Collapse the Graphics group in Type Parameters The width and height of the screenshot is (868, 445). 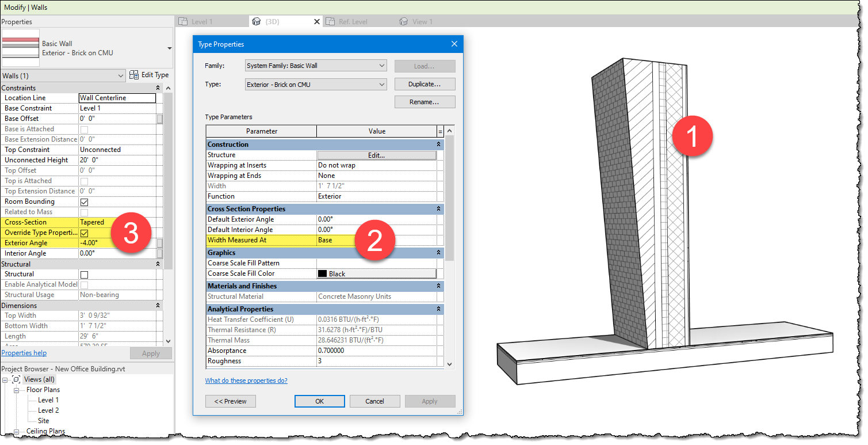pyautogui.click(x=439, y=253)
